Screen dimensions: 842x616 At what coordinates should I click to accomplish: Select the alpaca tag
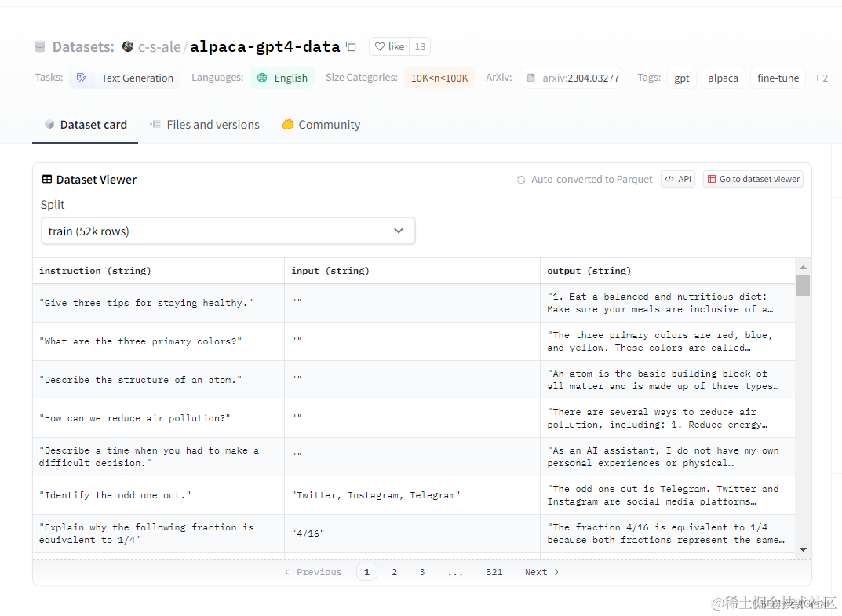coord(723,78)
